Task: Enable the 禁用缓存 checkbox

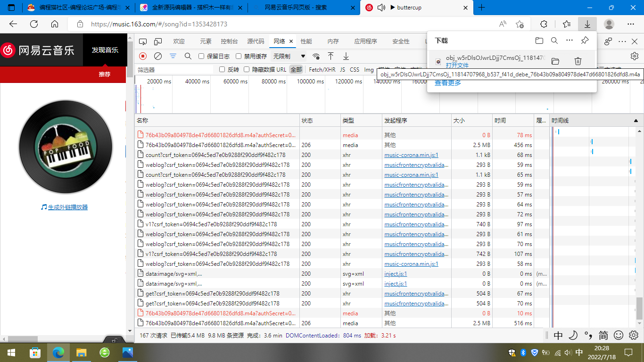Action: (x=239, y=56)
